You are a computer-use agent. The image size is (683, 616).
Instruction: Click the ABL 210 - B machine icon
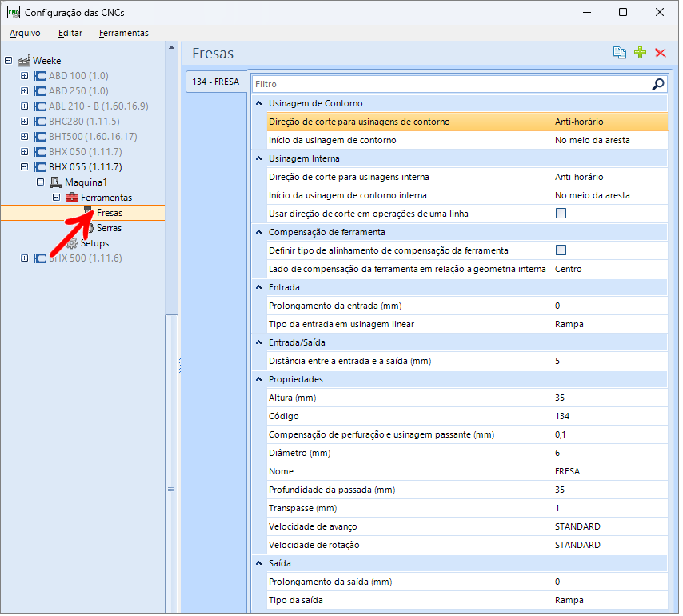pyautogui.click(x=40, y=106)
